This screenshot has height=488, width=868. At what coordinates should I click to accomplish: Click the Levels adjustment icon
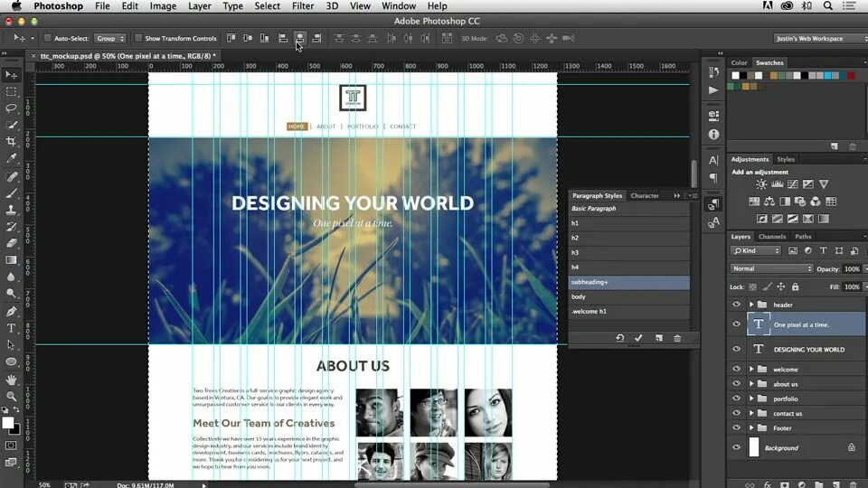[x=778, y=184]
